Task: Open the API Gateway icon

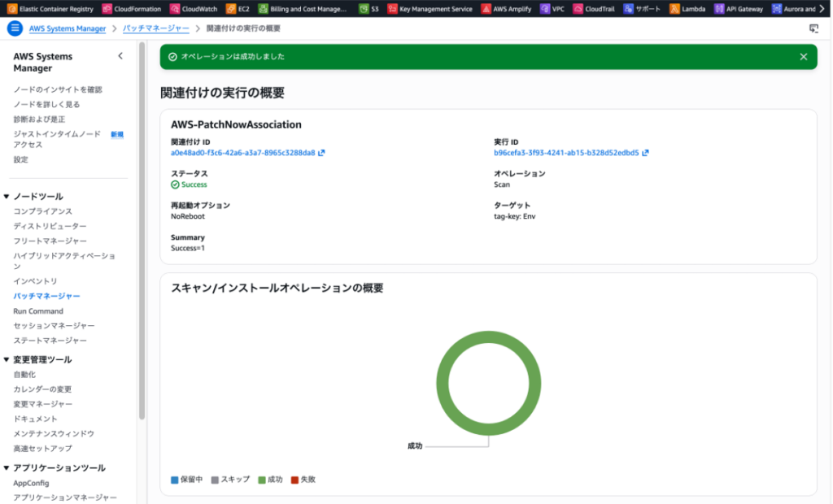Action: click(x=719, y=8)
